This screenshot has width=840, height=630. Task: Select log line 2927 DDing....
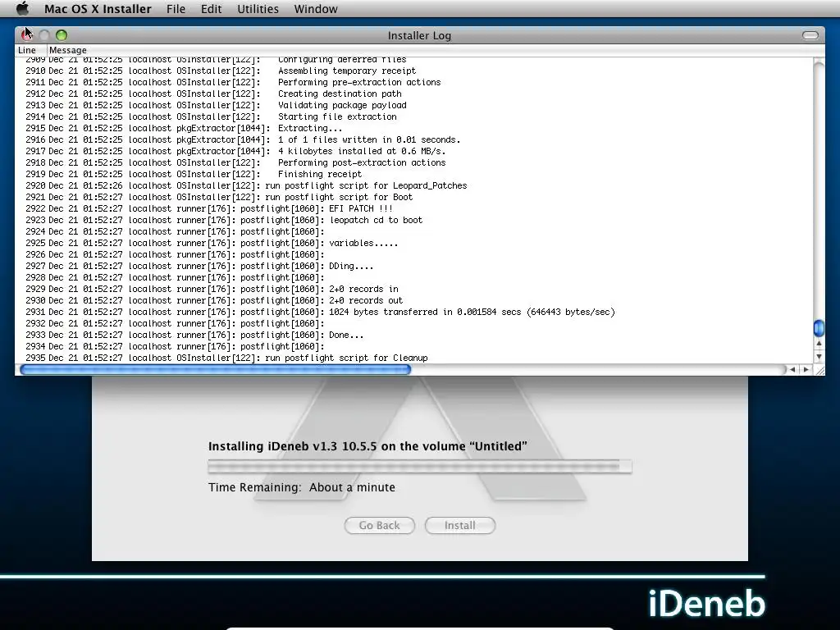(414, 267)
